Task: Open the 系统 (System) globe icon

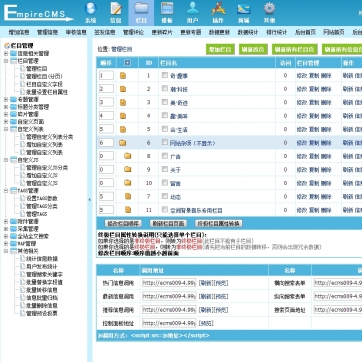Action: 90,9
